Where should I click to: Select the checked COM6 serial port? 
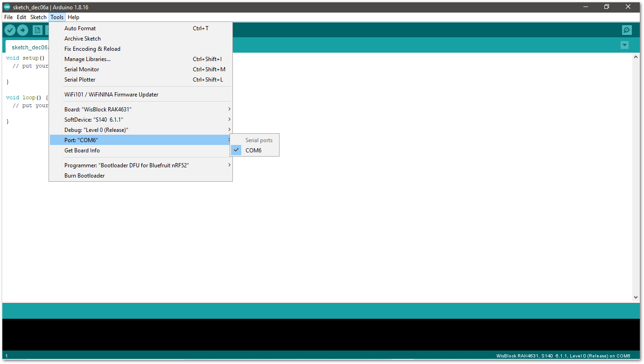pyautogui.click(x=255, y=151)
